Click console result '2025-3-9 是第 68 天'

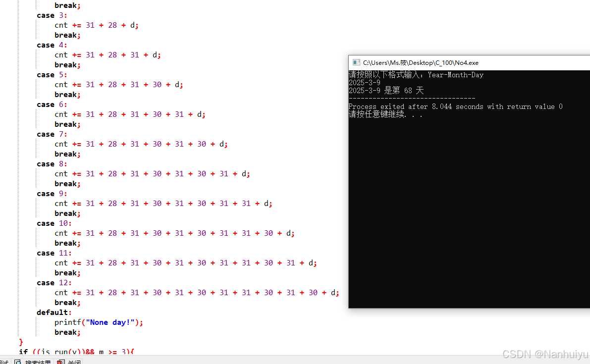click(386, 91)
